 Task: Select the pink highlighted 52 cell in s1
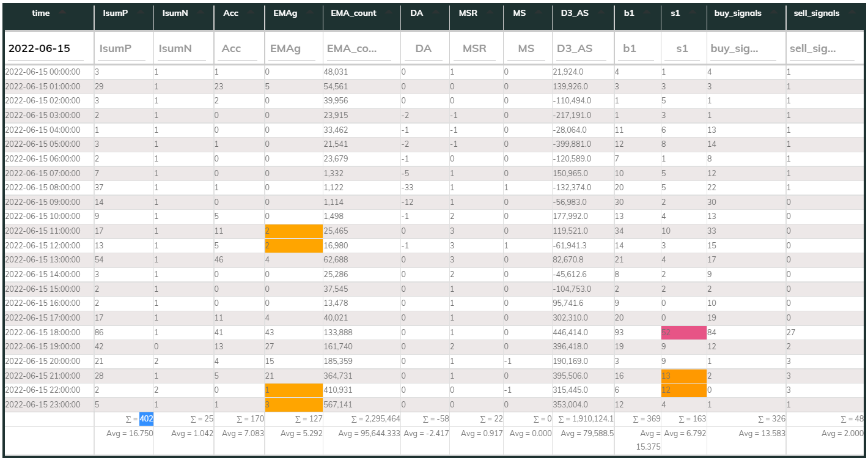[683, 332]
